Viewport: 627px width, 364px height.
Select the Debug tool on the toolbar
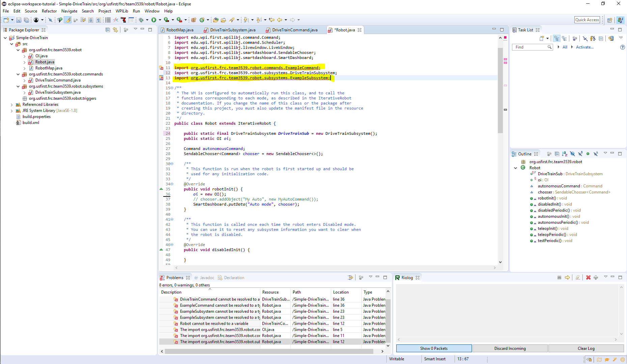[x=141, y=20]
